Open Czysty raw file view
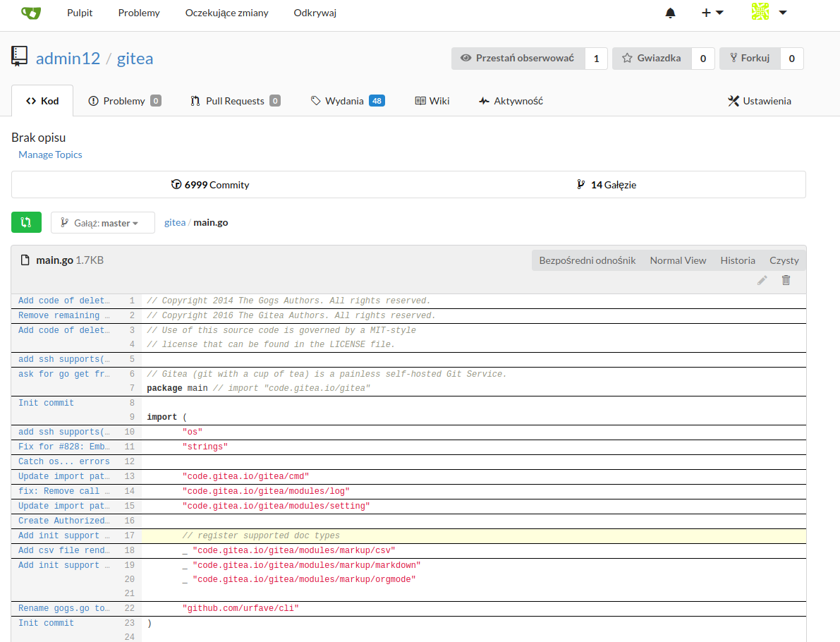 click(x=784, y=260)
